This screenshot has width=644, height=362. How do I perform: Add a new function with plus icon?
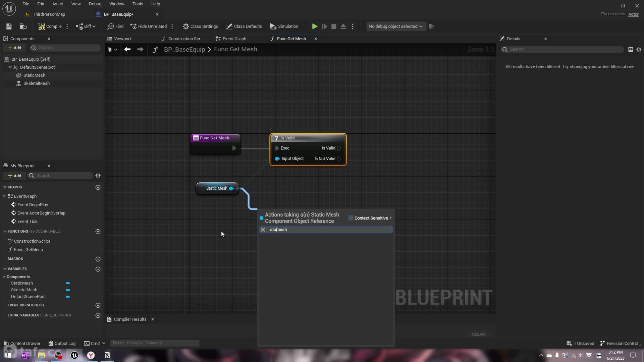(x=98, y=232)
